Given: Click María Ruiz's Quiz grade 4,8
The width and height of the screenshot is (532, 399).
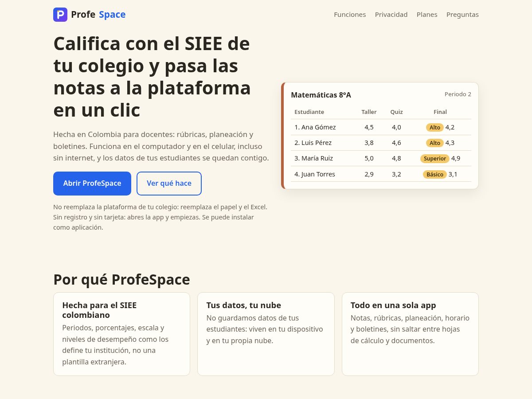Looking at the screenshot, I should coord(396,158).
